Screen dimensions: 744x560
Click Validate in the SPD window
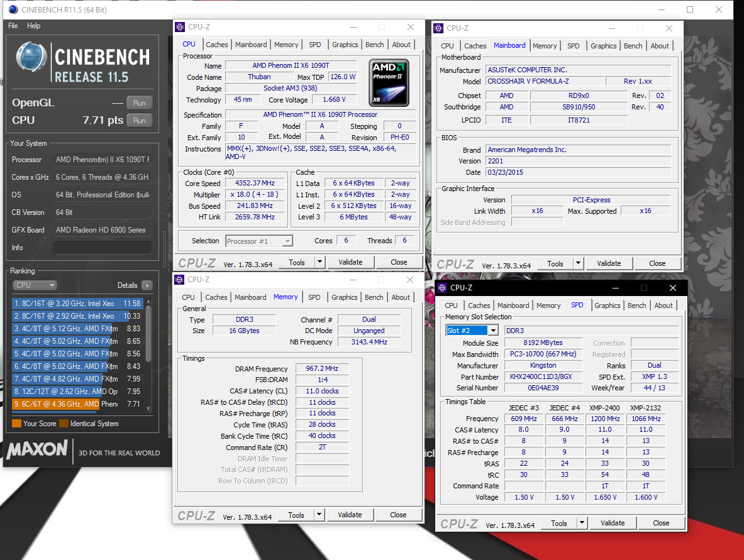(x=613, y=523)
